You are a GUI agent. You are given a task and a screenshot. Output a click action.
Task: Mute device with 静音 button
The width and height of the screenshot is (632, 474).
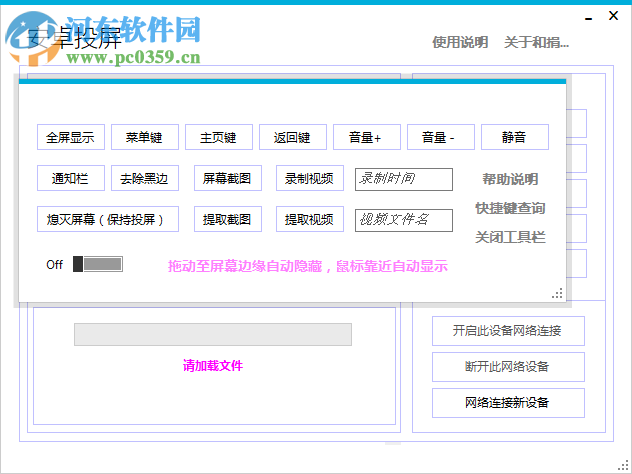click(515, 137)
